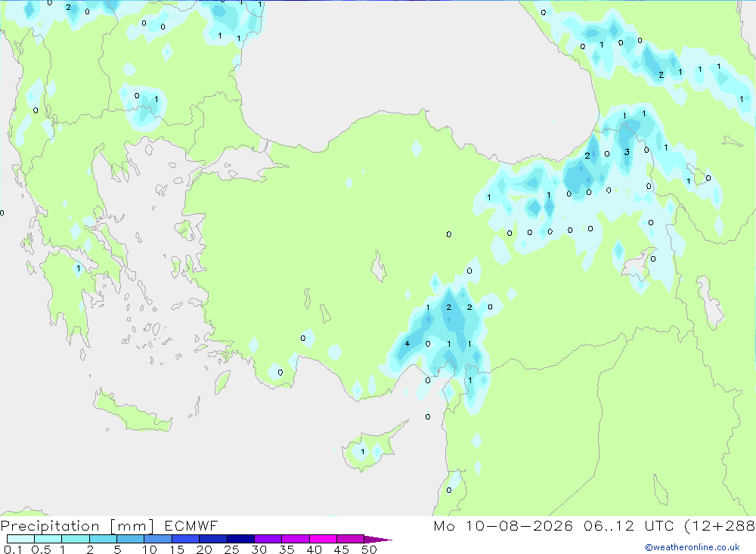Pick the 45–50 mm legend swatch
The image size is (756, 554).
coord(351,539)
